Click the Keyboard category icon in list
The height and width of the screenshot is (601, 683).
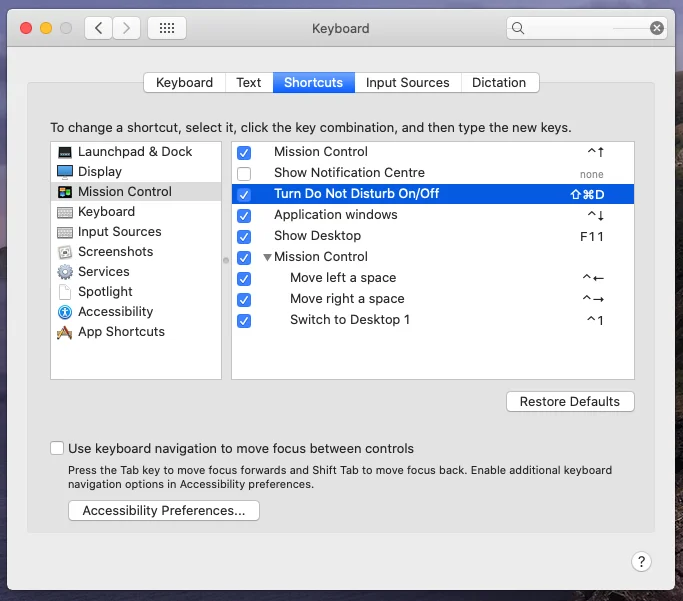pyautogui.click(x=65, y=212)
